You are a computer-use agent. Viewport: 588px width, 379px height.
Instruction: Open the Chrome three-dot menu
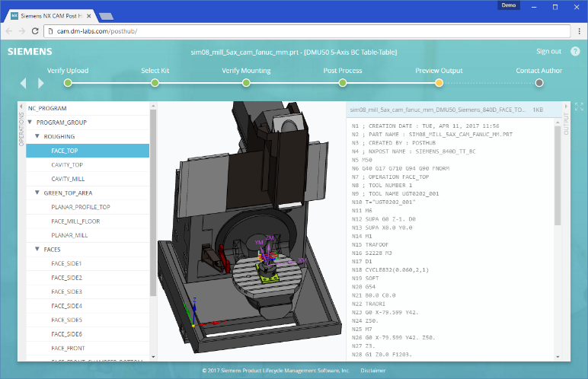[x=580, y=31]
